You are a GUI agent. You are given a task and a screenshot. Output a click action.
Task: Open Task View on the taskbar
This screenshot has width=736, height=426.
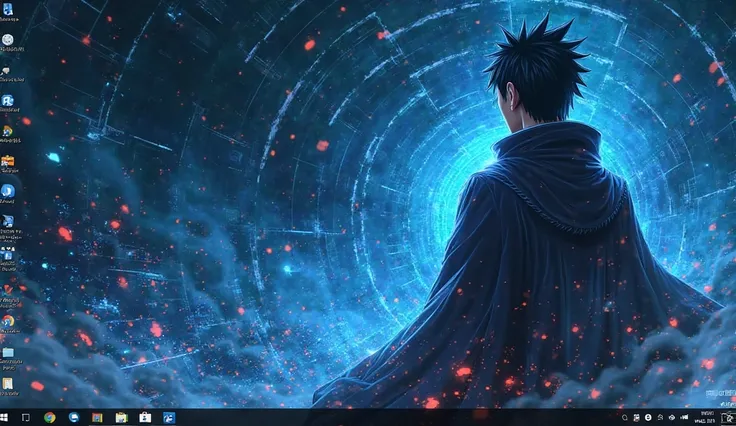point(26,417)
